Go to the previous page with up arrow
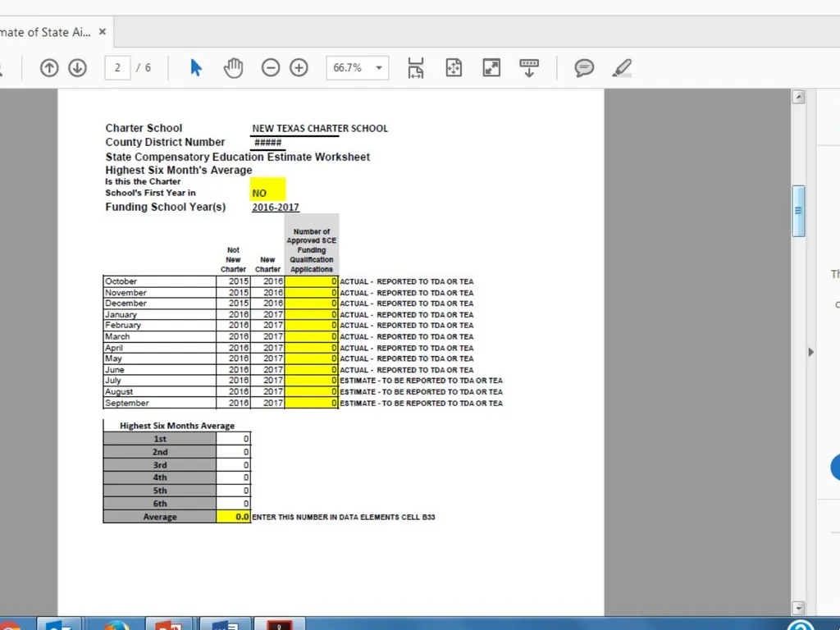The image size is (840, 630). (x=49, y=68)
